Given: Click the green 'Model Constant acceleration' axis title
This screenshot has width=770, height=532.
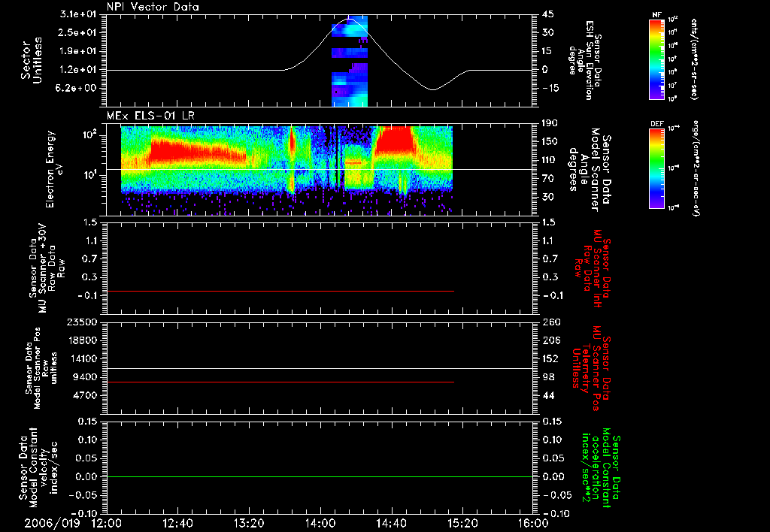Looking at the screenshot, I should 601,469.
